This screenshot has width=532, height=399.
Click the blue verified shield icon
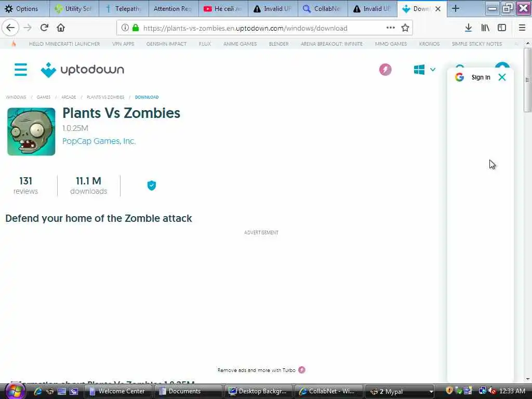152,185
